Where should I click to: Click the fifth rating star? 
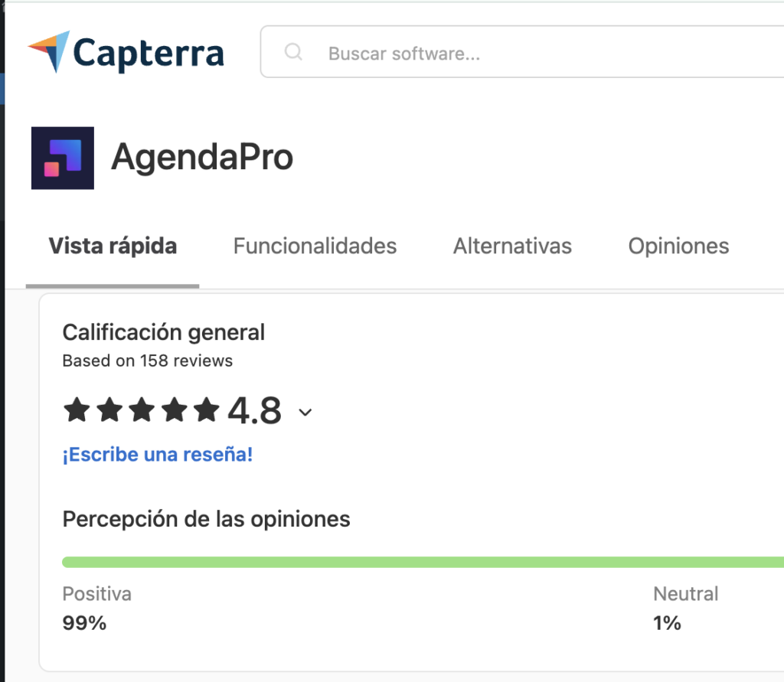click(207, 410)
